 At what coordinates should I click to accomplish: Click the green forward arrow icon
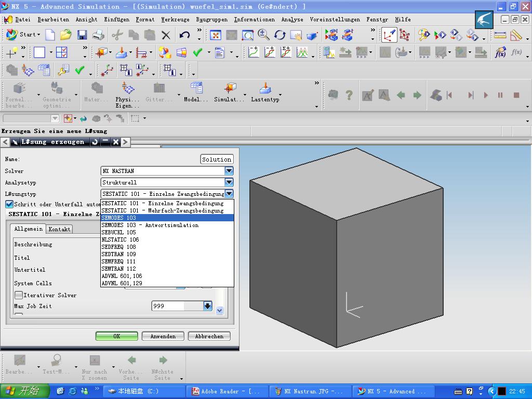pyautogui.click(x=417, y=96)
